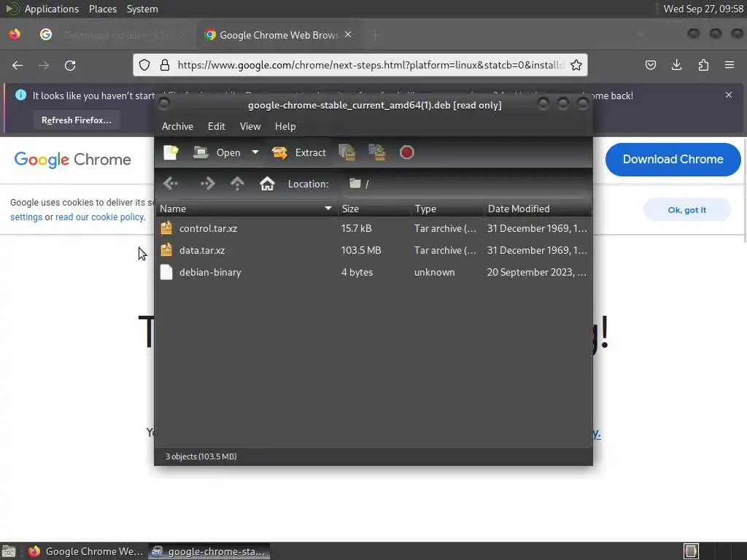Create a new archive with toolbar icon
Screen dimensions: 747x560
click(171, 152)
